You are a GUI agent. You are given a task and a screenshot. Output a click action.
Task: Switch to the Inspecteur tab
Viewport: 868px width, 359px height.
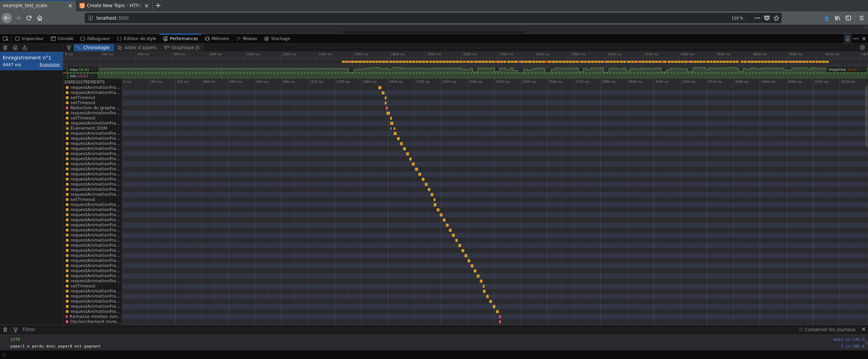pos(30,39)
